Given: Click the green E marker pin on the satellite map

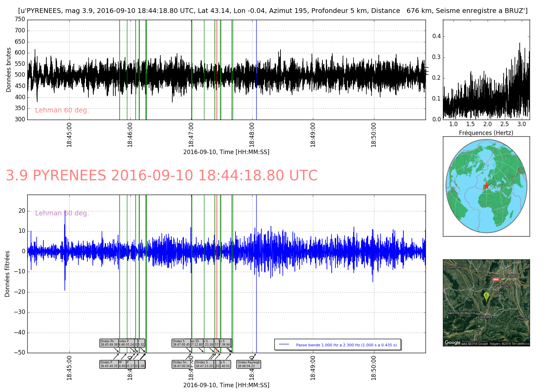Looking at the screenshot, I should click(486, 296).
